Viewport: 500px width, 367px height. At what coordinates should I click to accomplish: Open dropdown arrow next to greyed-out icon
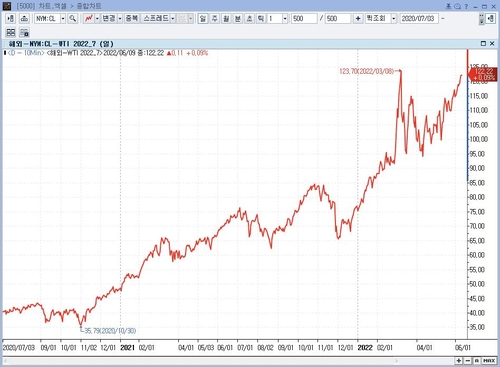pos(190,18)
